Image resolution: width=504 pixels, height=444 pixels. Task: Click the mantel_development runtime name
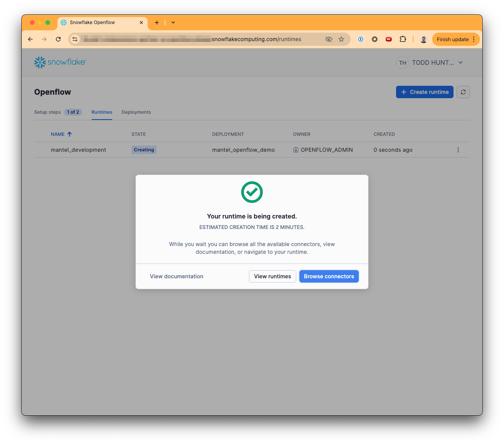(x=78, y=150)
